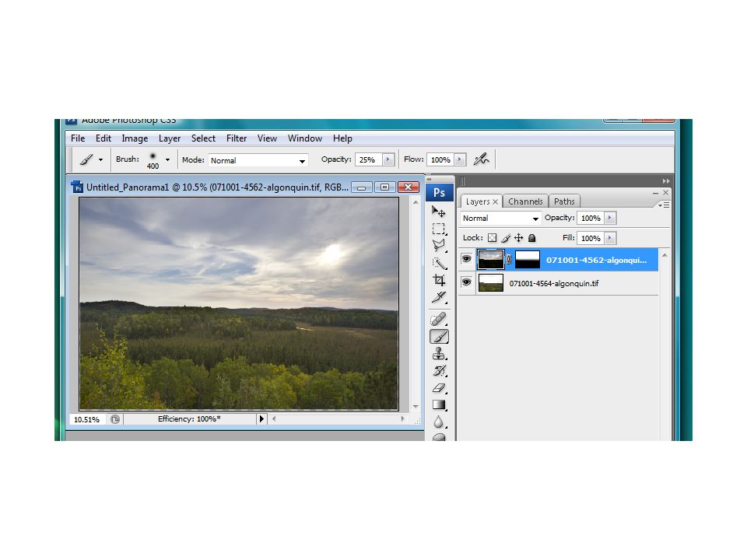Select the Brush tool in the toolbox
Screen dimensions: 747x560
439,336
